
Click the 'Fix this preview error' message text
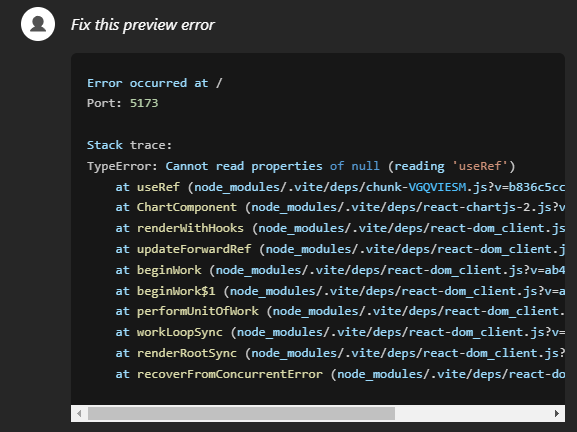[x=142, y=25]
